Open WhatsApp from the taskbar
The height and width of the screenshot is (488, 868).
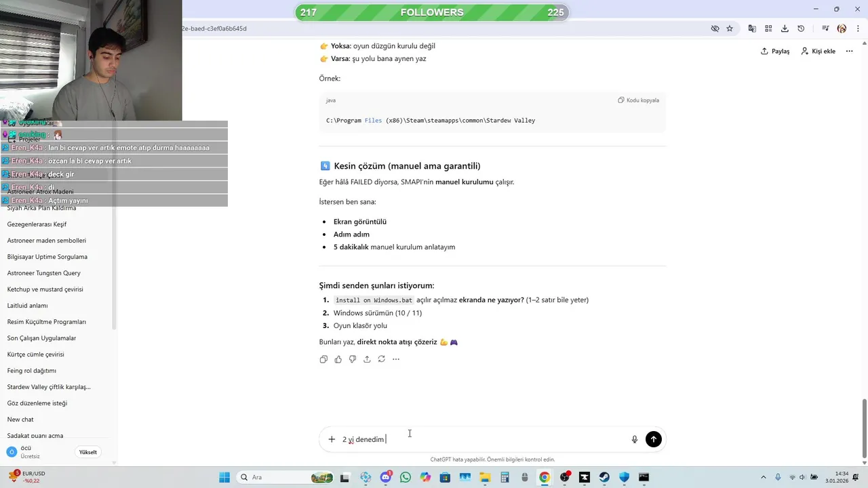point(406,477)
